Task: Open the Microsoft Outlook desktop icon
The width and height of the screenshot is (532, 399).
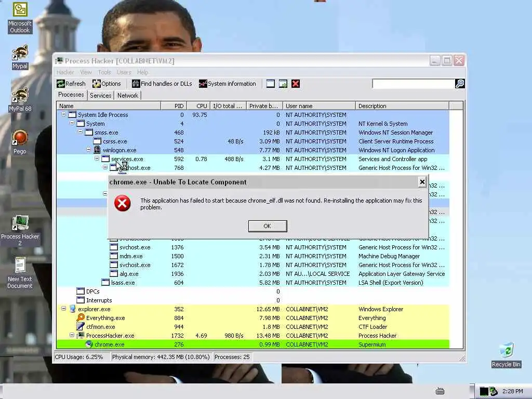Action: point(20,18)
